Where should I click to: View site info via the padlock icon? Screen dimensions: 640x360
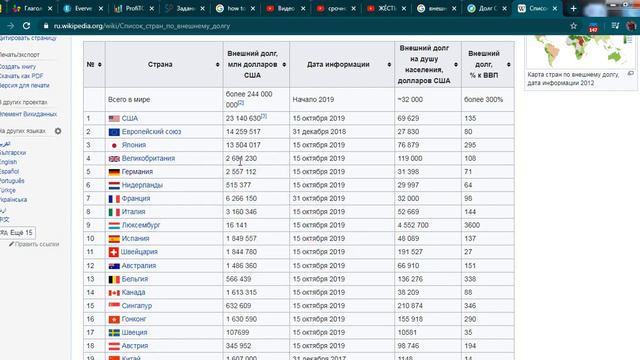(46, 26)
